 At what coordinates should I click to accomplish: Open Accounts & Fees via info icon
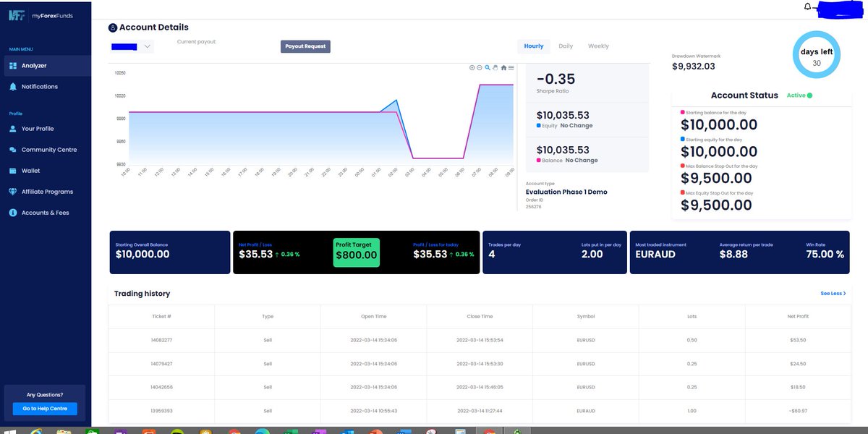point(13,213)
